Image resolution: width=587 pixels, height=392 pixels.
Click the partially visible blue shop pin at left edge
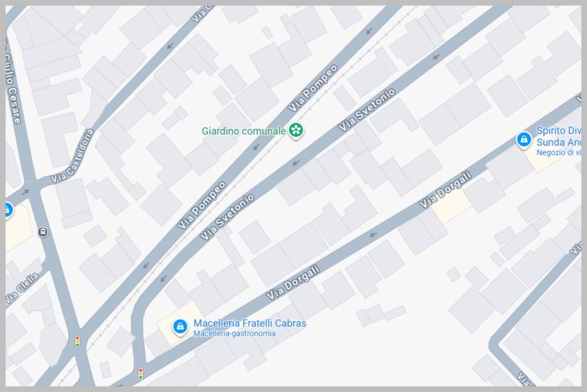(x=8, y=210)
